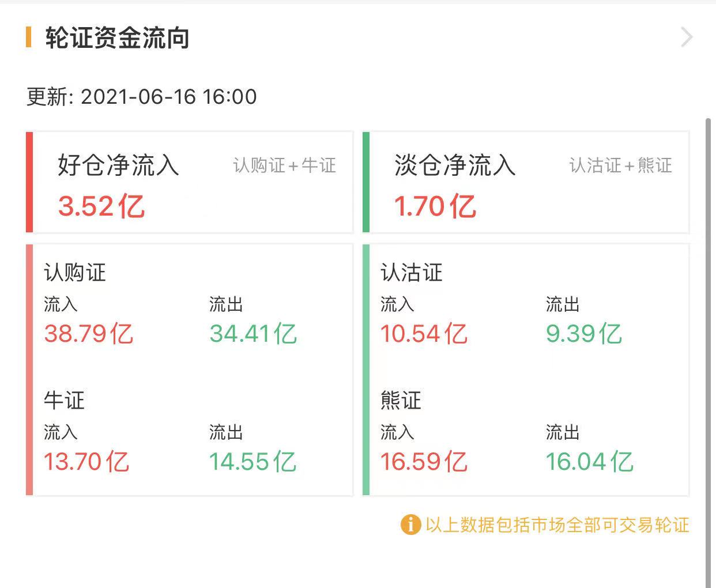Click 认沽证 inflow value 10.54亿
Image resolution: width=716 pixels, height=588 pixels.
click(x=424, y=334)
